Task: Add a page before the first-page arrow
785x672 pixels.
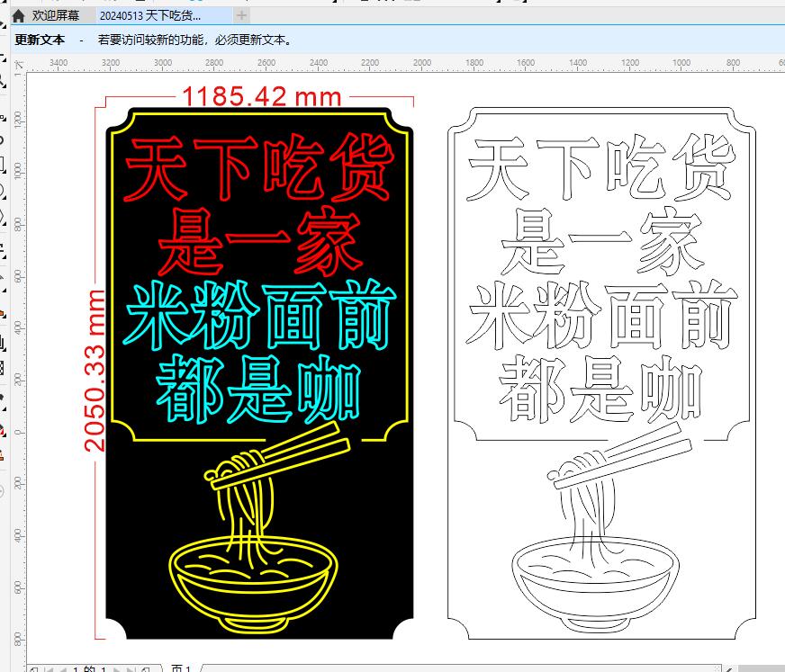Action: click(32, 668)
